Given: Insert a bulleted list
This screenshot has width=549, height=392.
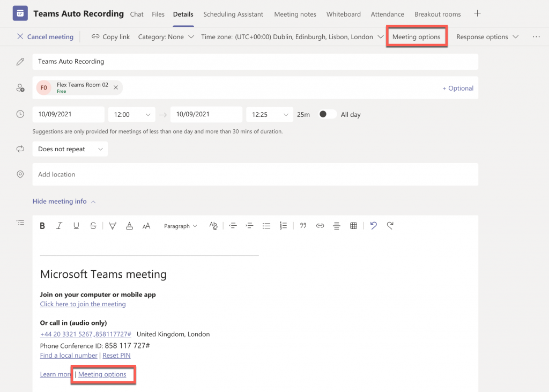Looking at the screenshot, I should point(266,226).
